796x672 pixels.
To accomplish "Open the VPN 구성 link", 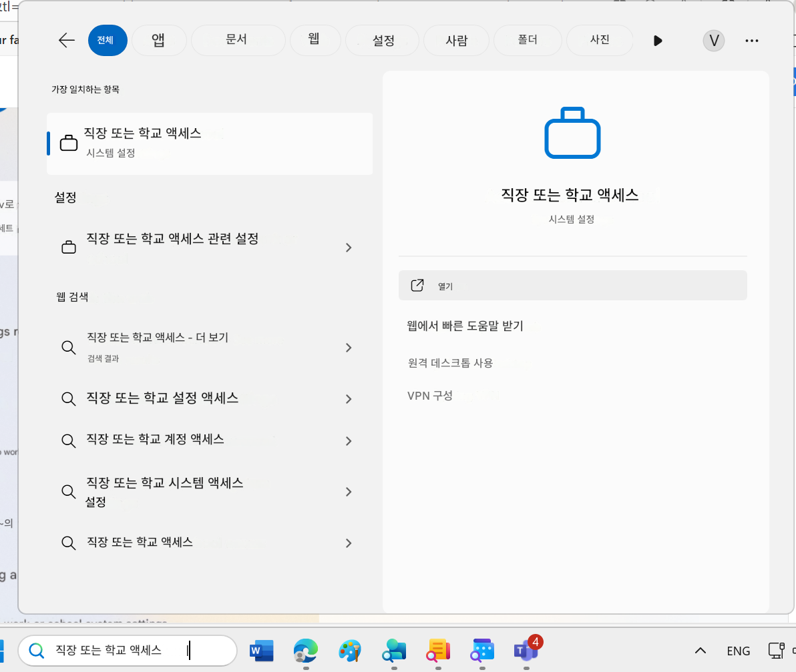I will (x=430, y=395).
